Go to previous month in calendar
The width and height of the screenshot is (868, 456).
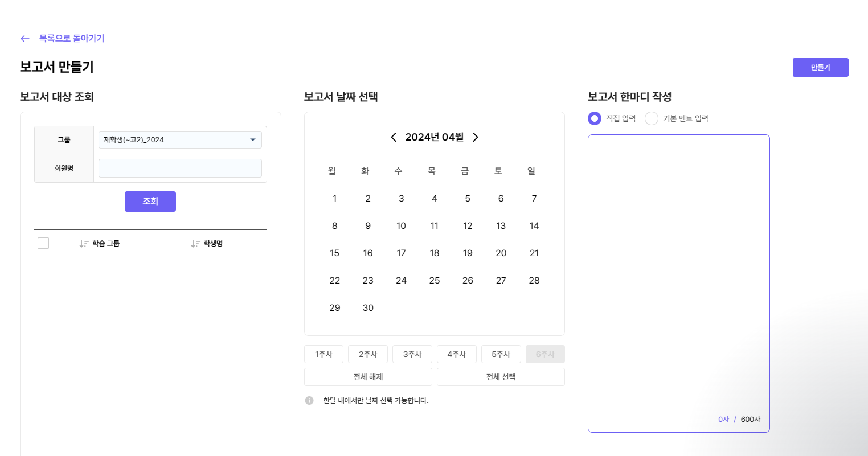(x=394, y=137)
